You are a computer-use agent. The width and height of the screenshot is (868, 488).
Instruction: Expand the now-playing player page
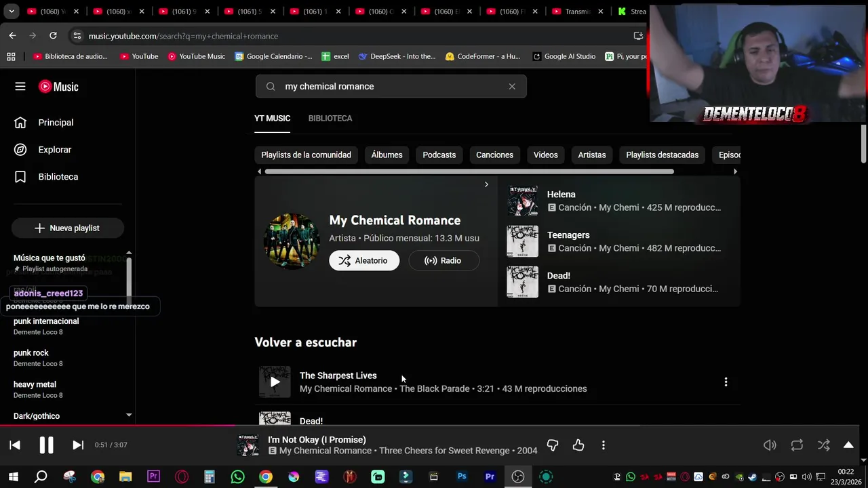tap(848, 445)
